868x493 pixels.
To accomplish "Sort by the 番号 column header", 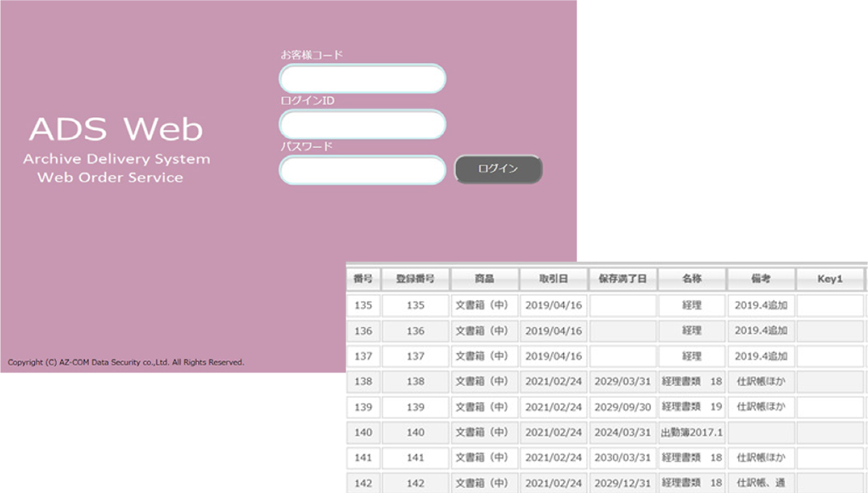I will click(x=364, y=280).
